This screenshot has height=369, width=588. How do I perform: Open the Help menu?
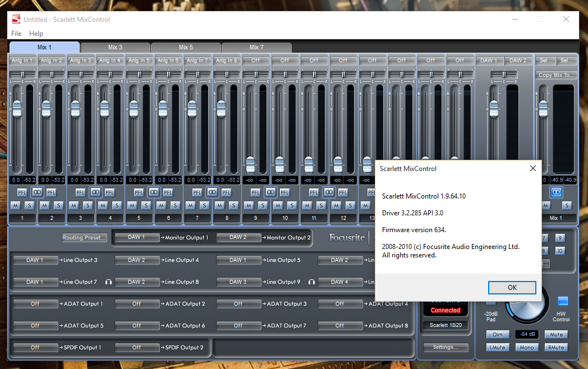click(36, 34)
